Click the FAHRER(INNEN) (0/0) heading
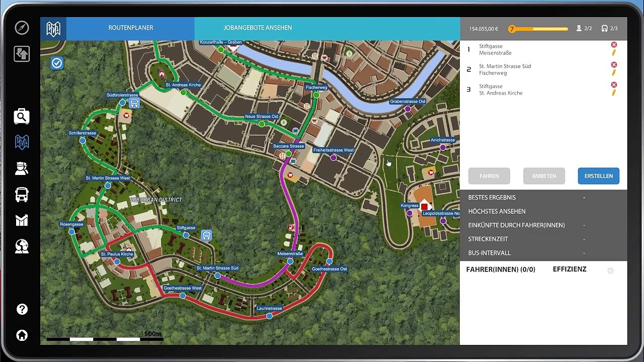This screenshot has width=644, height=362. click(501, 269)
